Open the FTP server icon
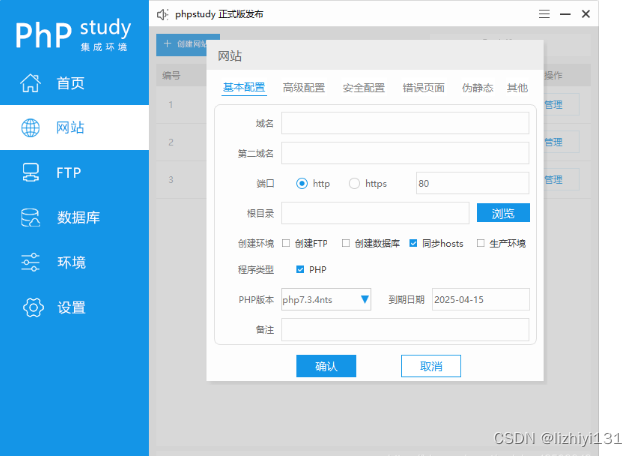This screenshot has height=456, width=637. coord(30,172)
